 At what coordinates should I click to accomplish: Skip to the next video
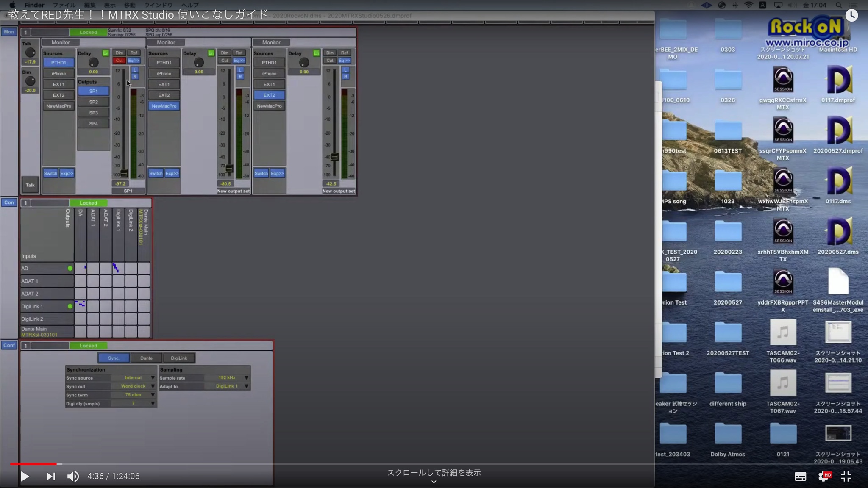[50, 477]
